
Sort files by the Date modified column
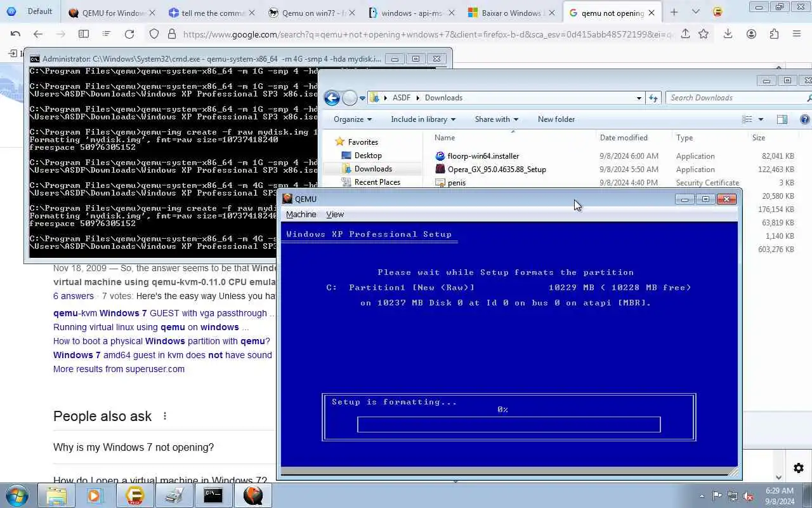click(x=624, y=138)
